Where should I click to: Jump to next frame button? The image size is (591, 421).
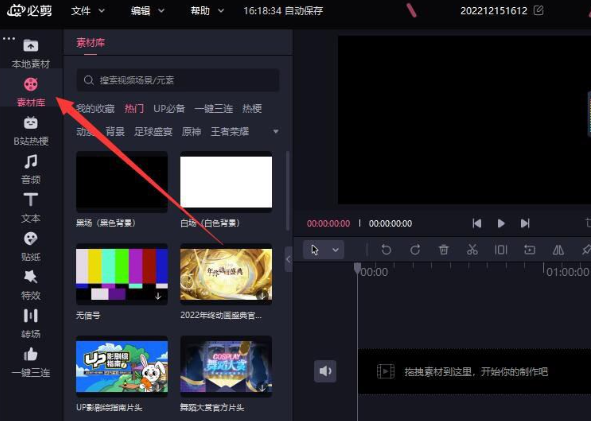click(525, 224)
